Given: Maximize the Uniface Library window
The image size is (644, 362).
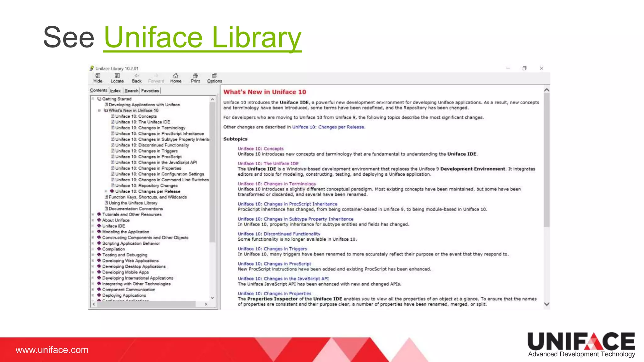Looking at the screenshot, I should pos(524,68).
